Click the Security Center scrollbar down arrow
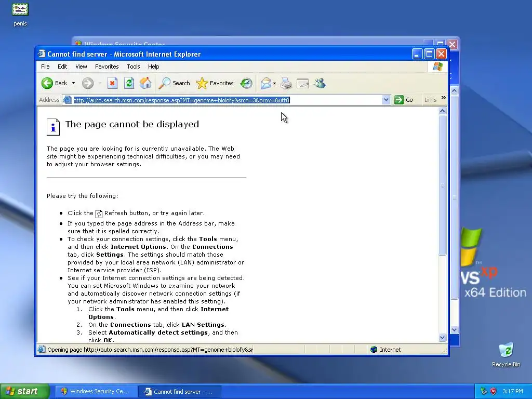This screenshot has height=399, width=532. (454, 329)
